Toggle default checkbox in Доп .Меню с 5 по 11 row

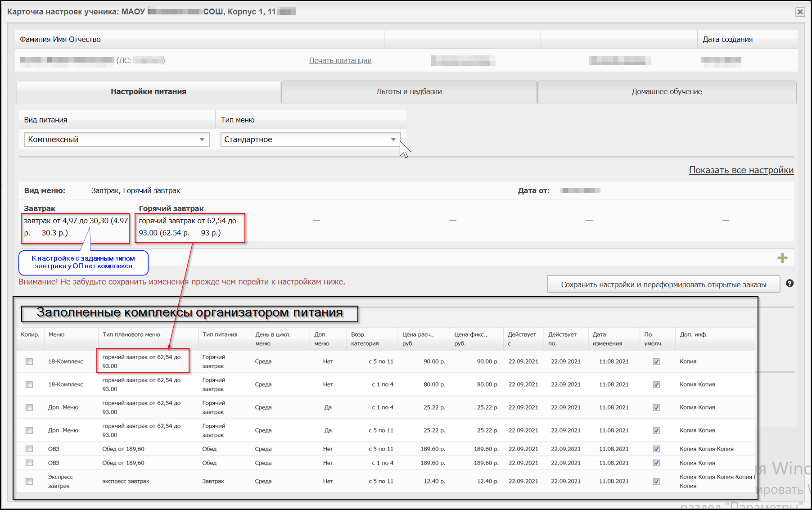(656, 430)
